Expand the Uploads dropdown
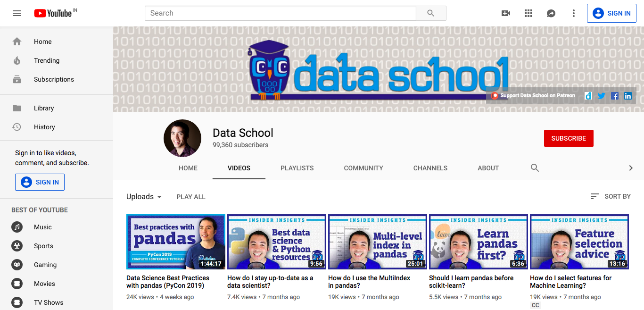The width and height of the screenshot is (644, 310). click(144, 197)
